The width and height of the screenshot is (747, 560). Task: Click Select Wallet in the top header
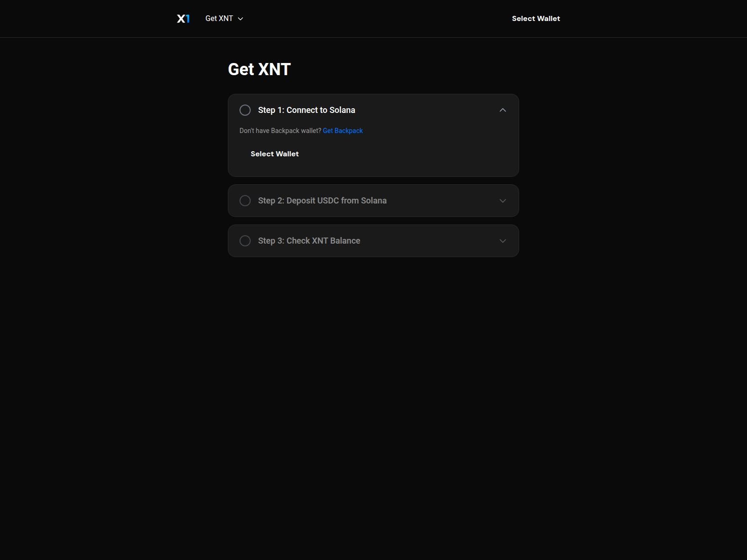[536, 19]
